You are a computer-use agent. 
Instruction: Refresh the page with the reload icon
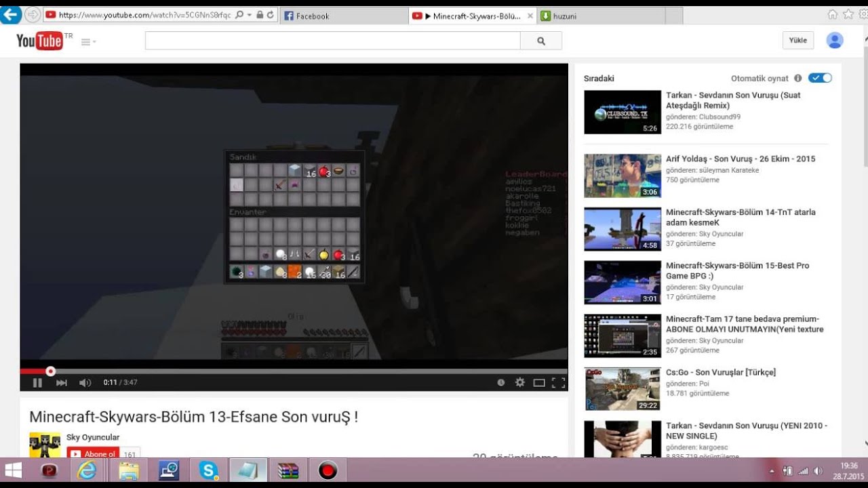point(271,15)
